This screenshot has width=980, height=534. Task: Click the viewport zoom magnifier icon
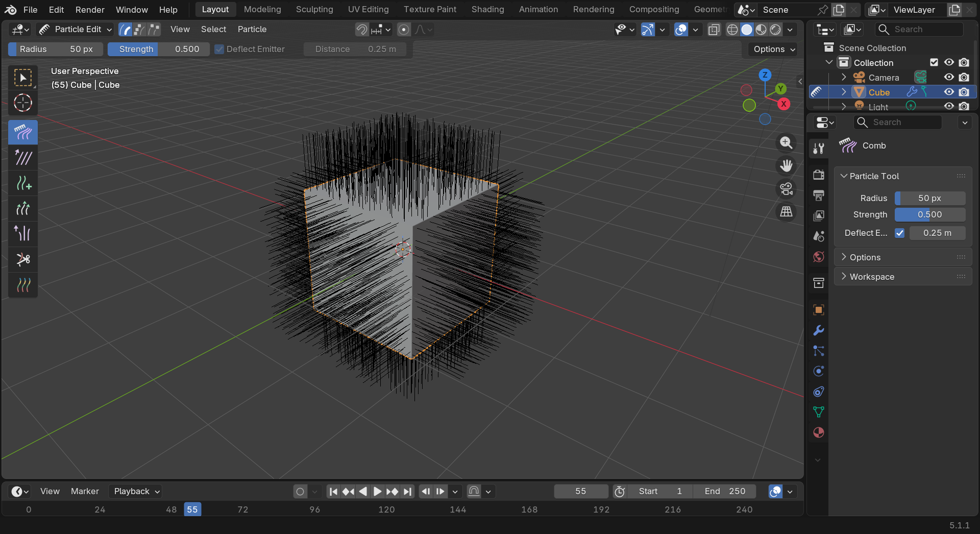coord(786,143)
